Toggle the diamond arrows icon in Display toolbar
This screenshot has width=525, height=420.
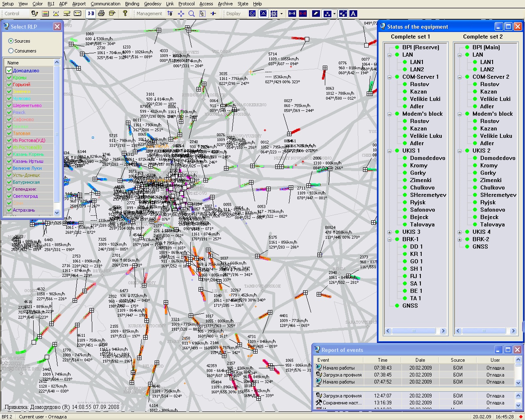[343, 14]
